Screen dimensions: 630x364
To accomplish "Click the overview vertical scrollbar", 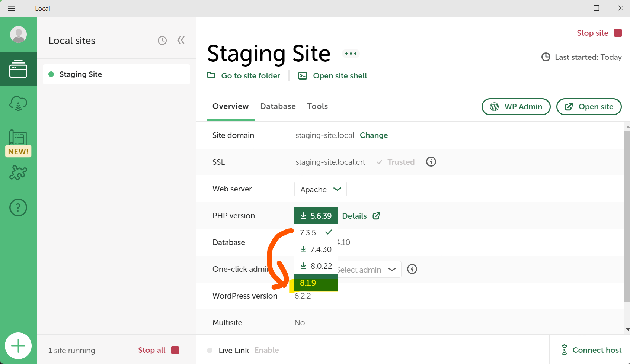I will click(627, 216).
